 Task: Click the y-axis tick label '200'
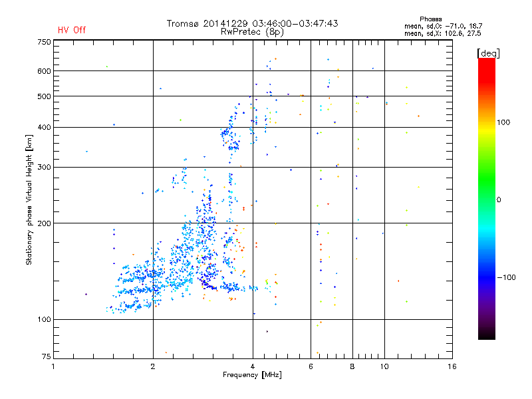[44, 223]
